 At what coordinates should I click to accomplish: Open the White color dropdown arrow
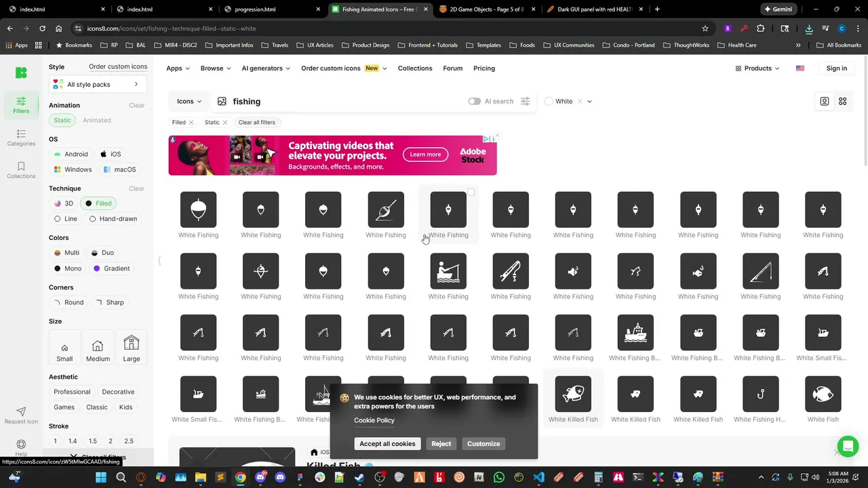(589, 101)
